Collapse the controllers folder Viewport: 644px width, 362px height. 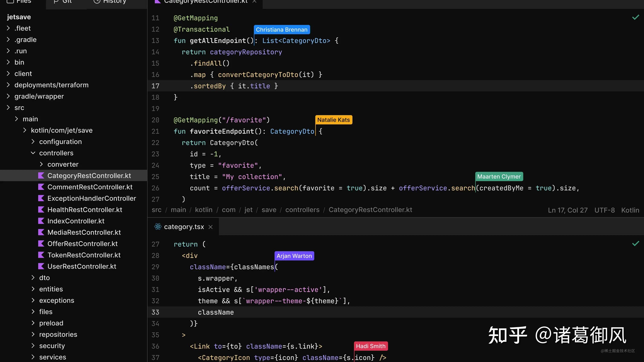[33, 153]
